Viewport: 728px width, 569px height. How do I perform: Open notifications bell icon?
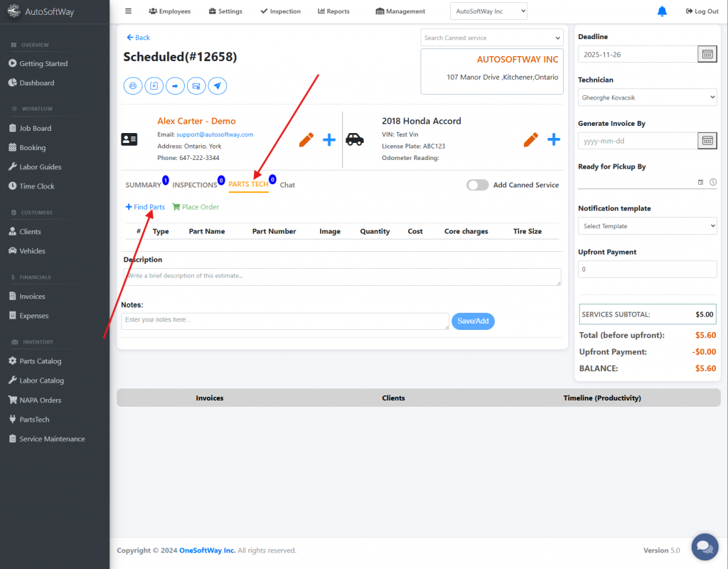point(662,11)
